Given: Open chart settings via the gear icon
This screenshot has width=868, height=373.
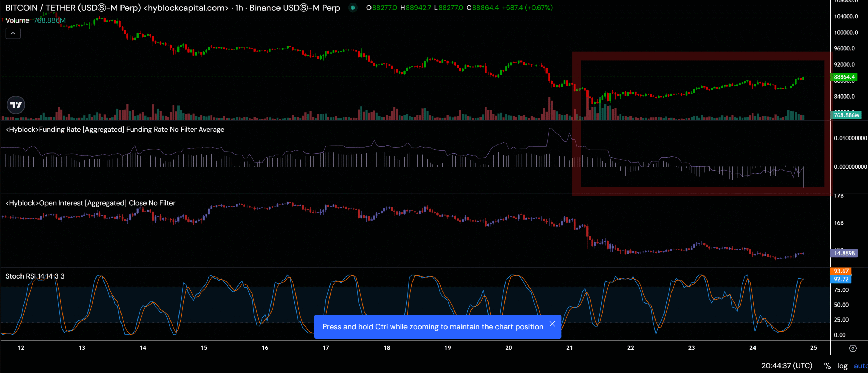Looking at the screenshot, I should coord(853,348).
